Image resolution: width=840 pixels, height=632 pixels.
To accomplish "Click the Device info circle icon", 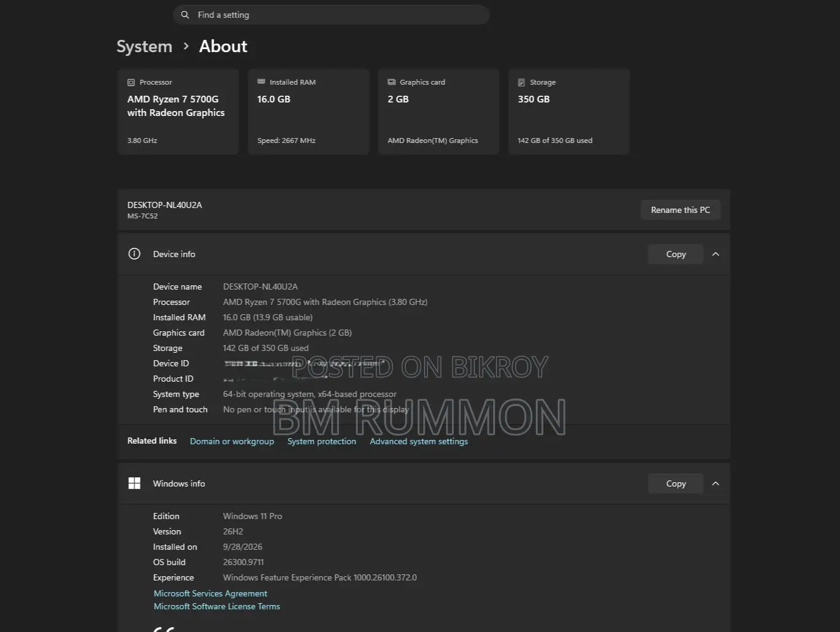I will coord(134,254).
